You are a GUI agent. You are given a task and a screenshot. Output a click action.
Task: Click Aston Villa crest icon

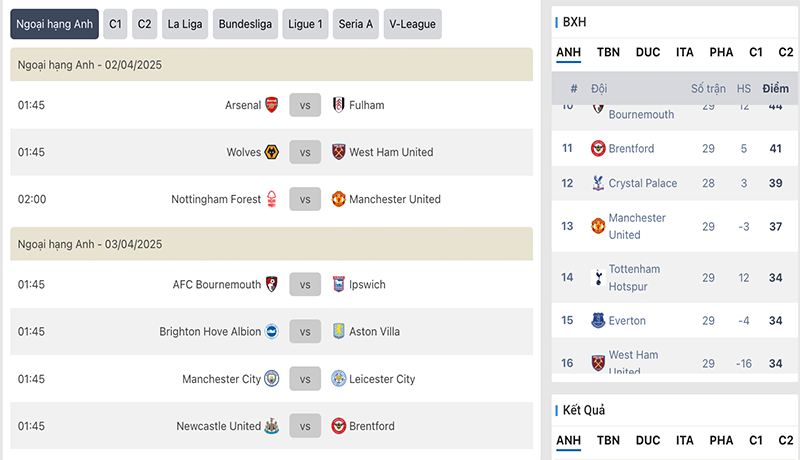(x=338, y=331)
